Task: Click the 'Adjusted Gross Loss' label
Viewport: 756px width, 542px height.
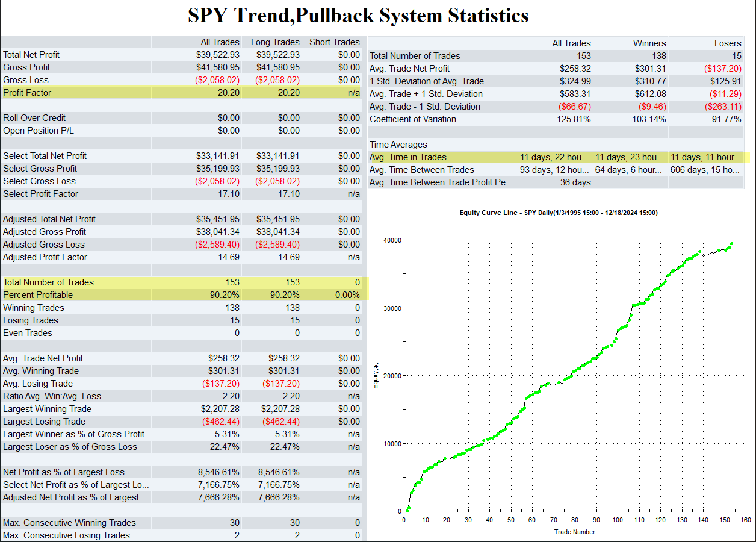Action: pos(44,245)
